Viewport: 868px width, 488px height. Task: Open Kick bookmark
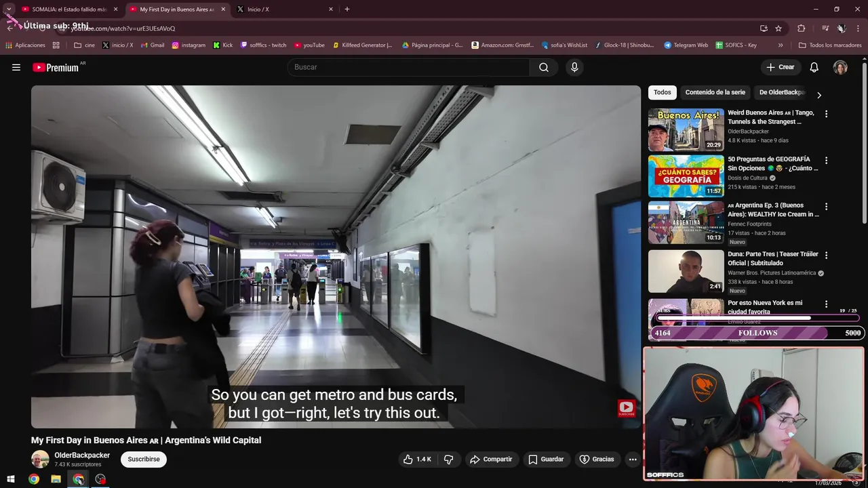[222, 45]
